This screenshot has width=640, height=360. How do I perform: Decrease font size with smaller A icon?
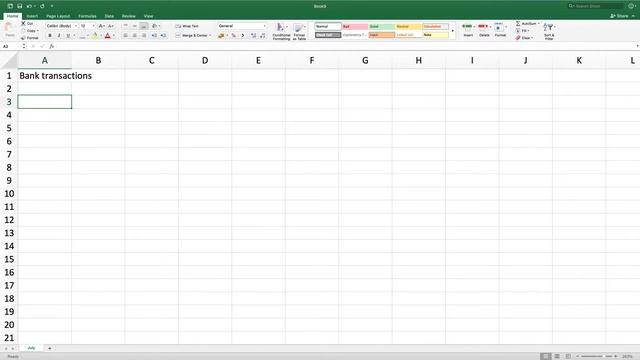click(x=111, y=26)
